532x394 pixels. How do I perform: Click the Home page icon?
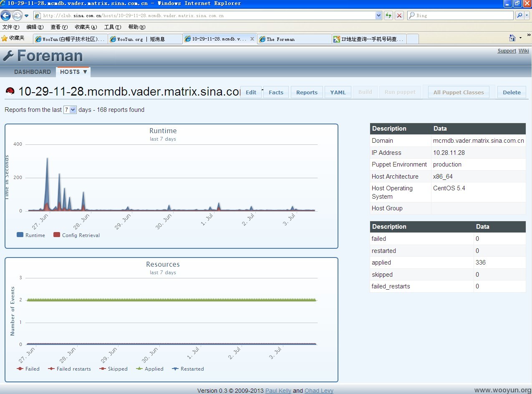pos(512,38)
